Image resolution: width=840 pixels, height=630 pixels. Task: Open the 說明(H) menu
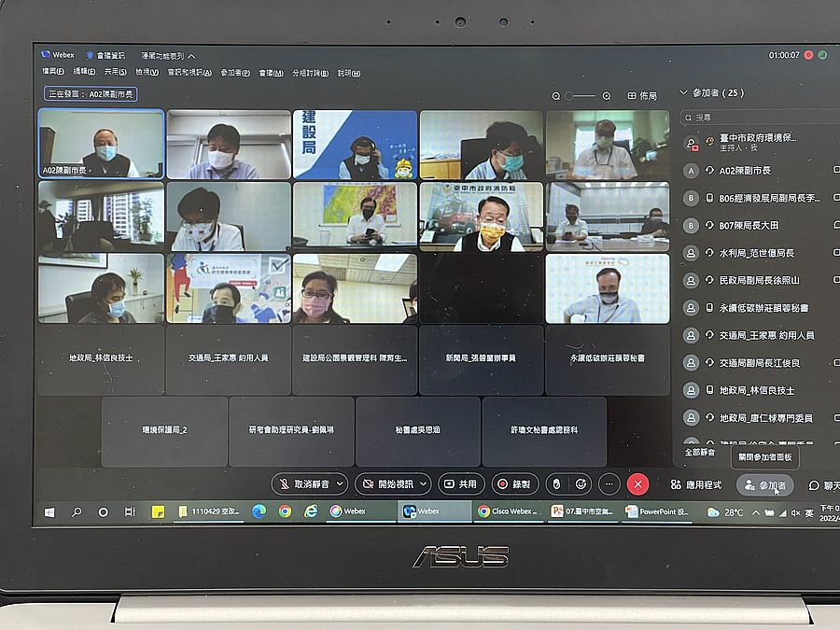pos(349,73)
